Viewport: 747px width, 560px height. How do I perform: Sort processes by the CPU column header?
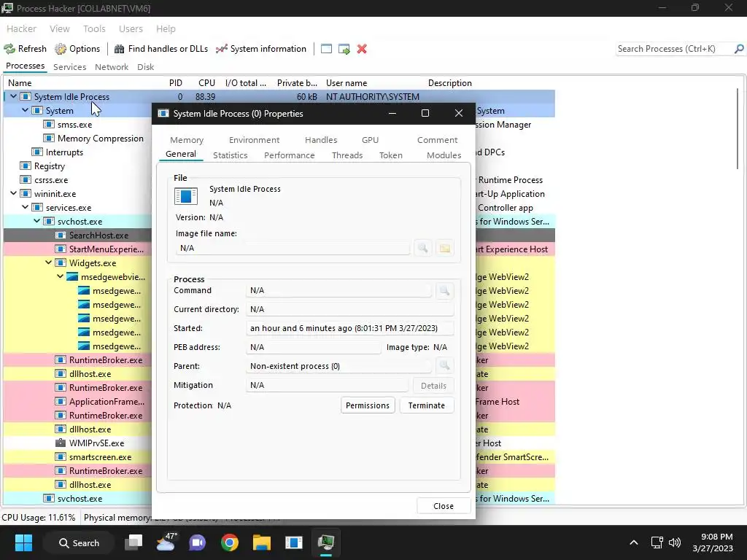pos(206,83)
